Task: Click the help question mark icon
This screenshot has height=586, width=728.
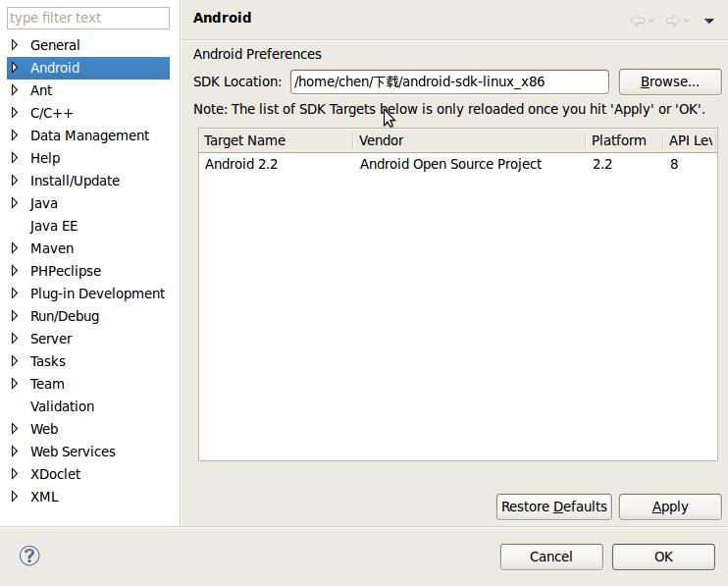Action: pyautogui.click(x=29, y=556)
